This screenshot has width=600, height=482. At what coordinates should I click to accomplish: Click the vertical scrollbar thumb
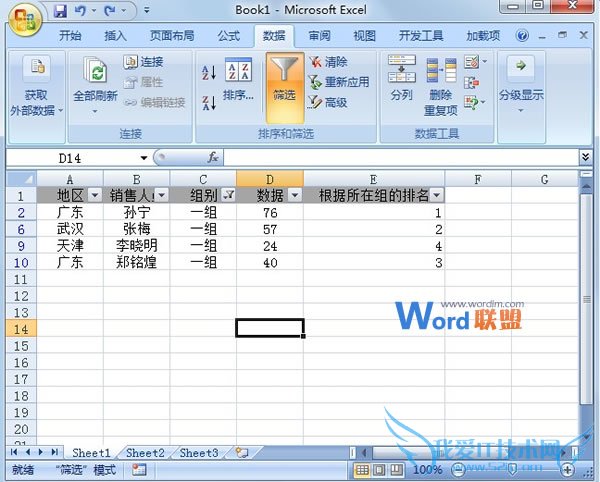[586, 299]
